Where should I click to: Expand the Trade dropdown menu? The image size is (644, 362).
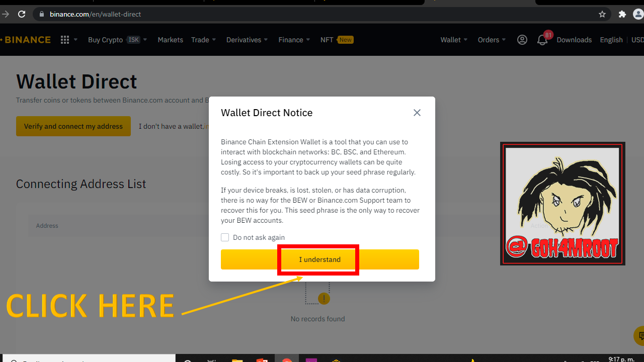(x=204, y=40)
